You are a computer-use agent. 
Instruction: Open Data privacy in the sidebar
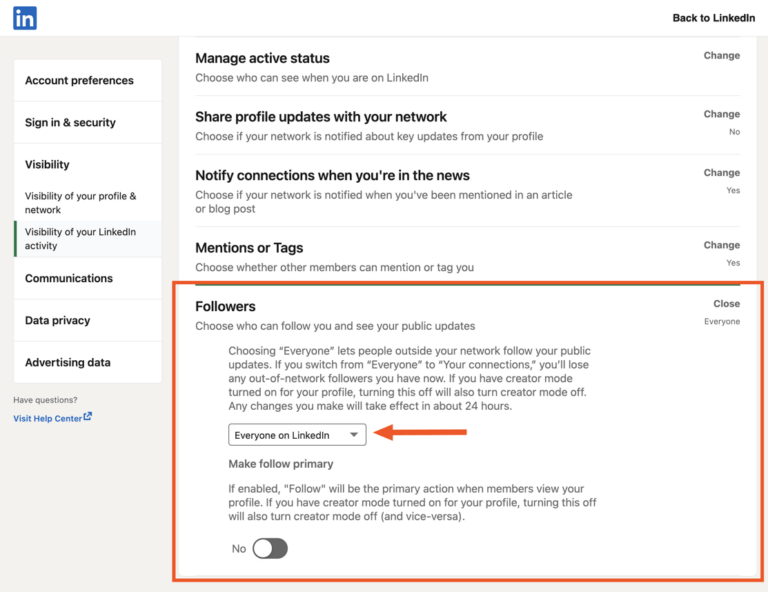tap(57, 321)
